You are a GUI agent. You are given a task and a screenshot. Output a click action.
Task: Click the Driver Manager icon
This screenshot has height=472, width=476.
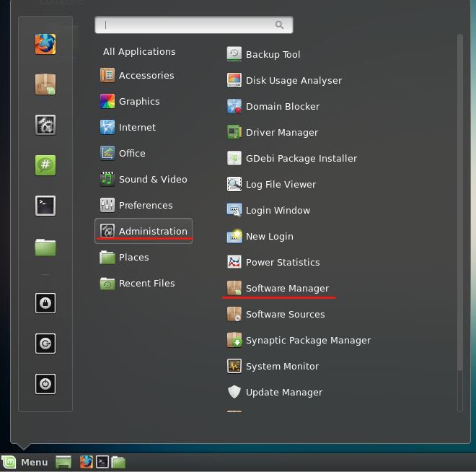point(234,132)
